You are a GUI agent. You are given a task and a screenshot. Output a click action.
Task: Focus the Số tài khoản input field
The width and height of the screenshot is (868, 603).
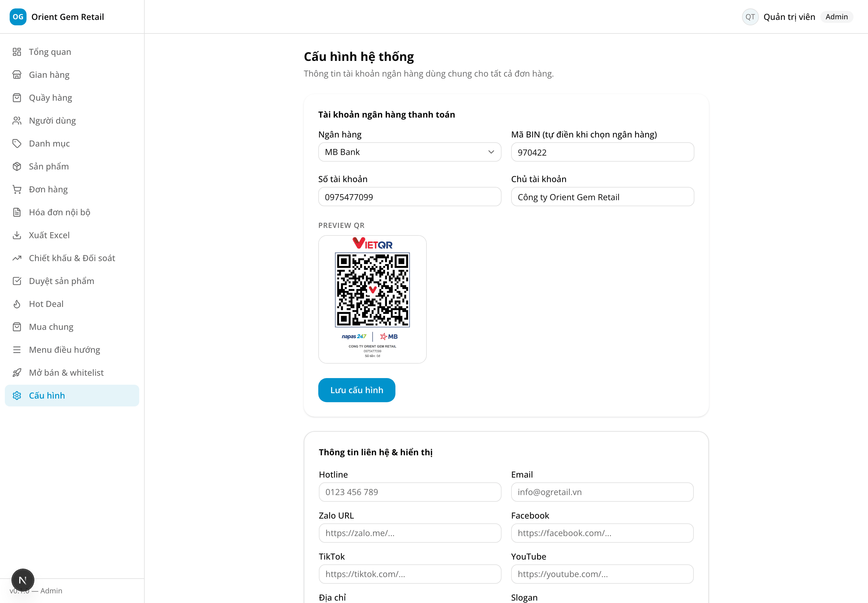click(x=410, y=197)
